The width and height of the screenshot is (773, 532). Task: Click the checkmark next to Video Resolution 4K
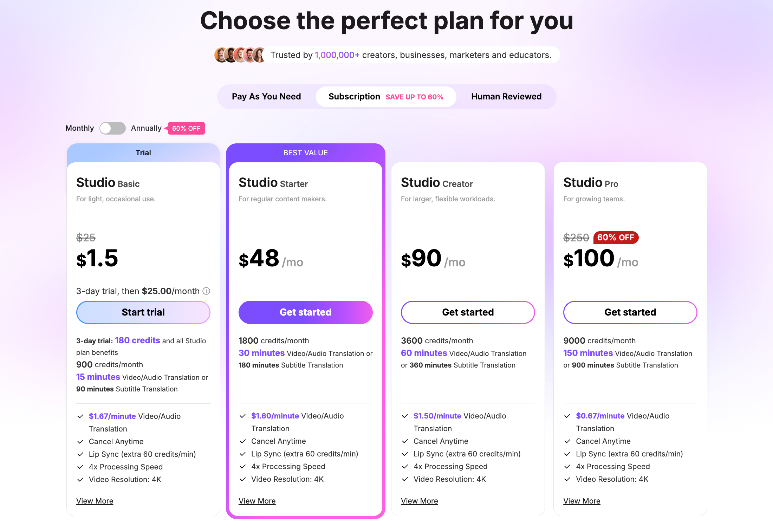coord(80,479)
